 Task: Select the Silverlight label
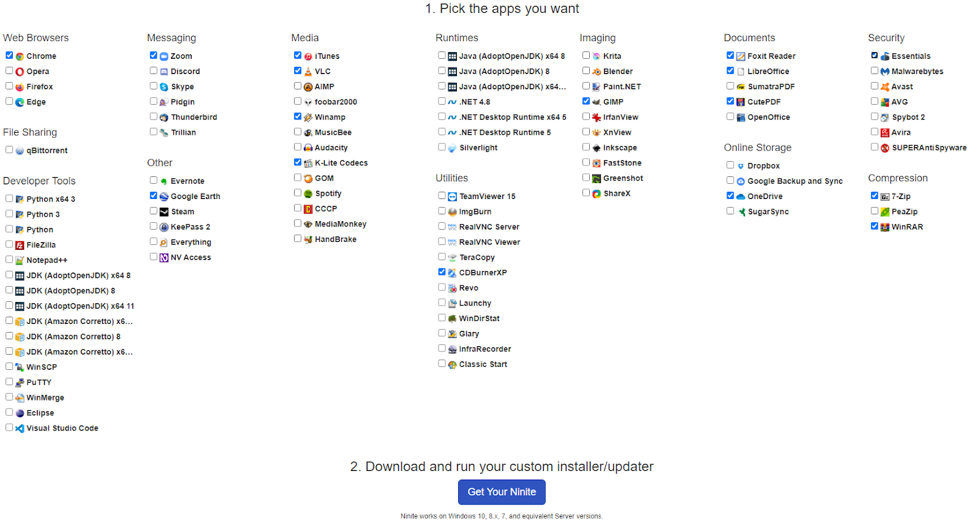[478, 148]
